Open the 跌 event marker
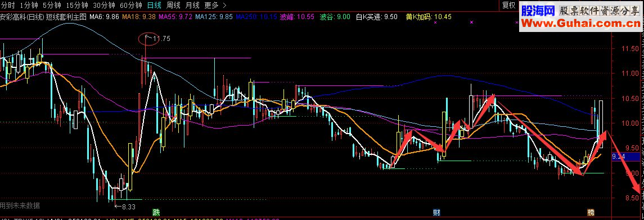 coord(156,212)
